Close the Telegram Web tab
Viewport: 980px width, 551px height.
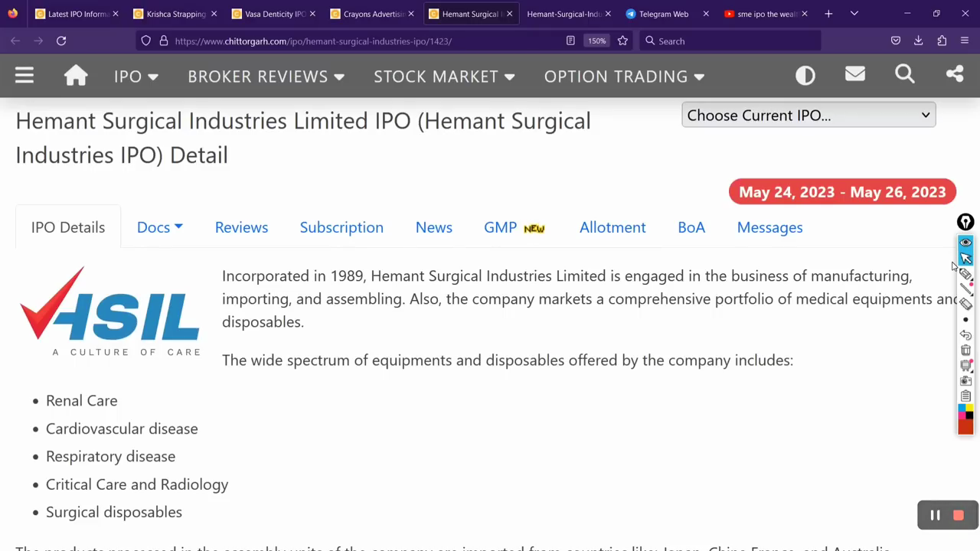[706, 14]
